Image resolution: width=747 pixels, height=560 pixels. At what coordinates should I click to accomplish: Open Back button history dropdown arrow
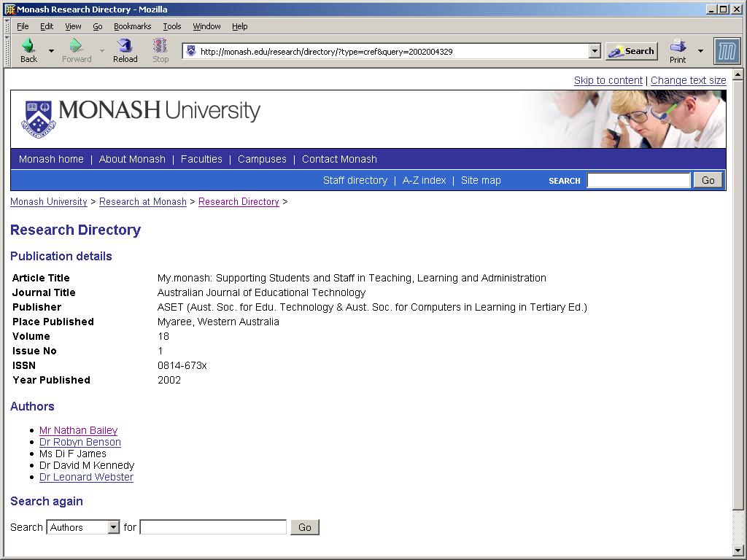52,50
